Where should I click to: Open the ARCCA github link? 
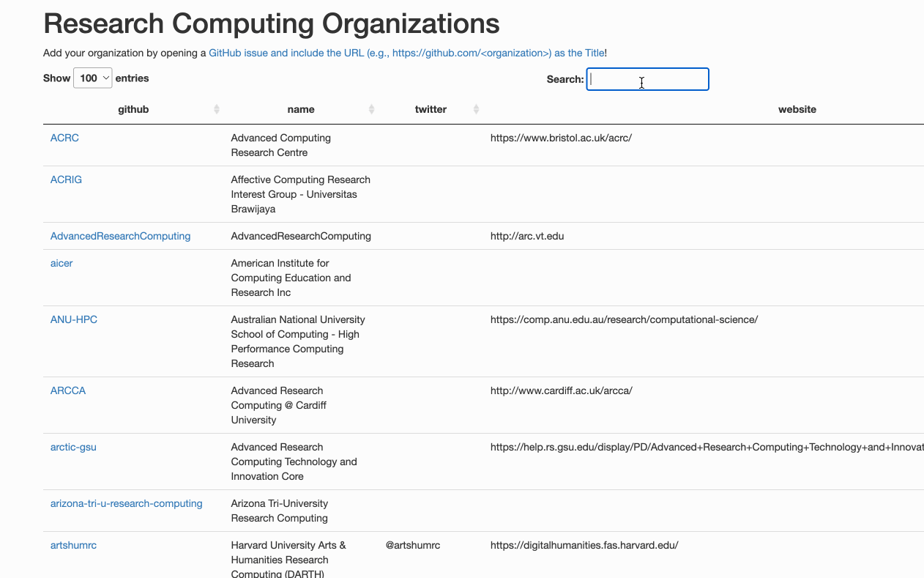[x=68, y=390]
